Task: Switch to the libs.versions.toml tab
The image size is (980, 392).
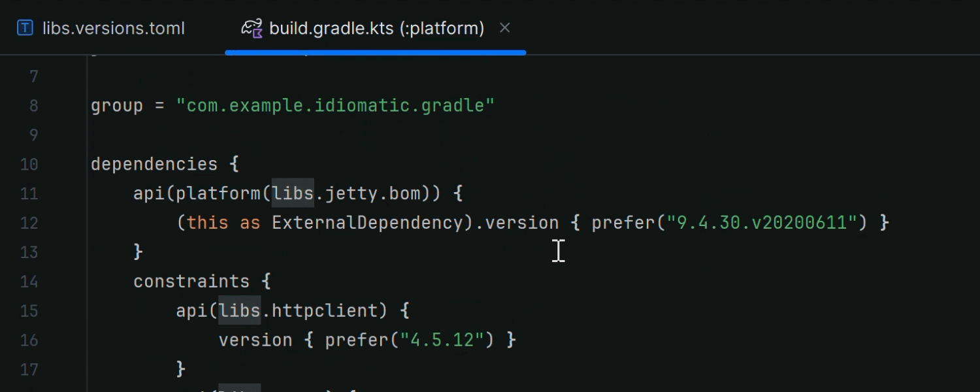Action: [113, 28]
